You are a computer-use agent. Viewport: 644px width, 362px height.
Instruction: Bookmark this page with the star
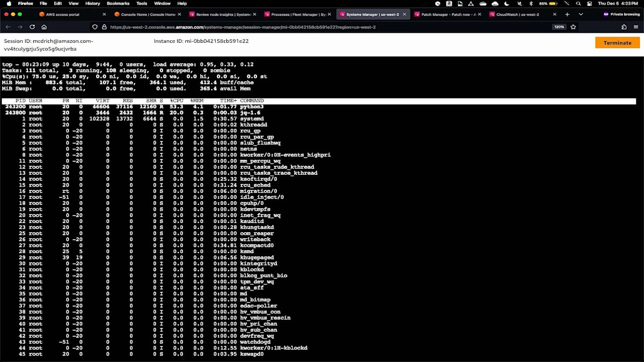pyautogui.click(x=573, y=27)
